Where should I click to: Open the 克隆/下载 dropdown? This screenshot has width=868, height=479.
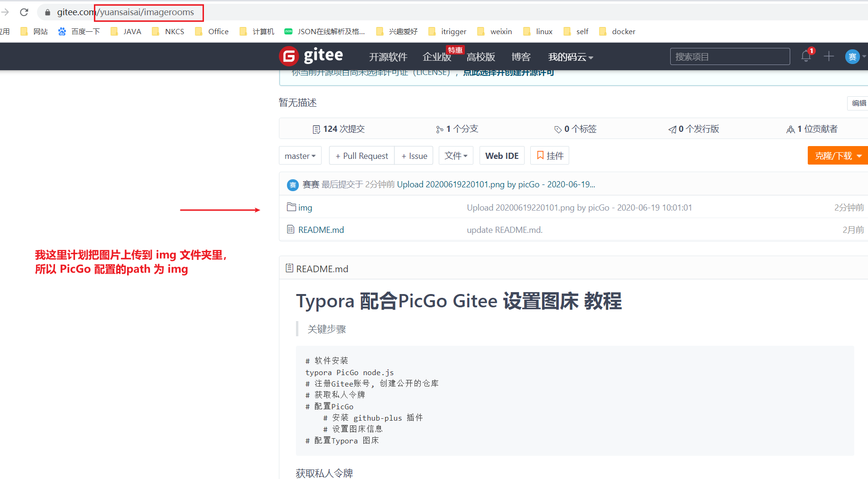[838, 156]
